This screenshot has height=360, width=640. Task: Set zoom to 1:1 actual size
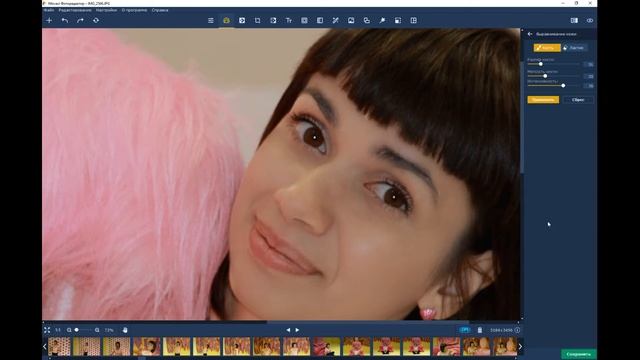coord(58,330)
